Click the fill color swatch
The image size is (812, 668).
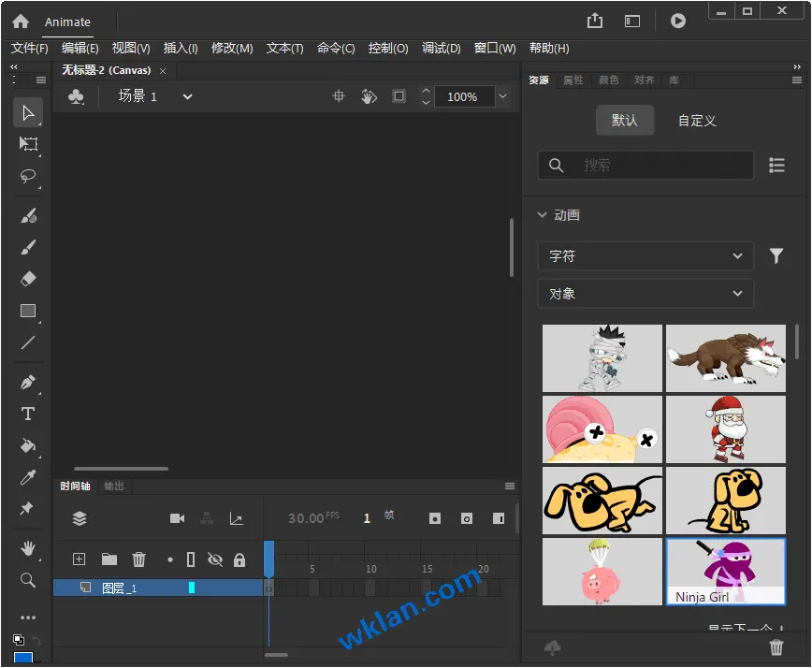coord(22,659)
